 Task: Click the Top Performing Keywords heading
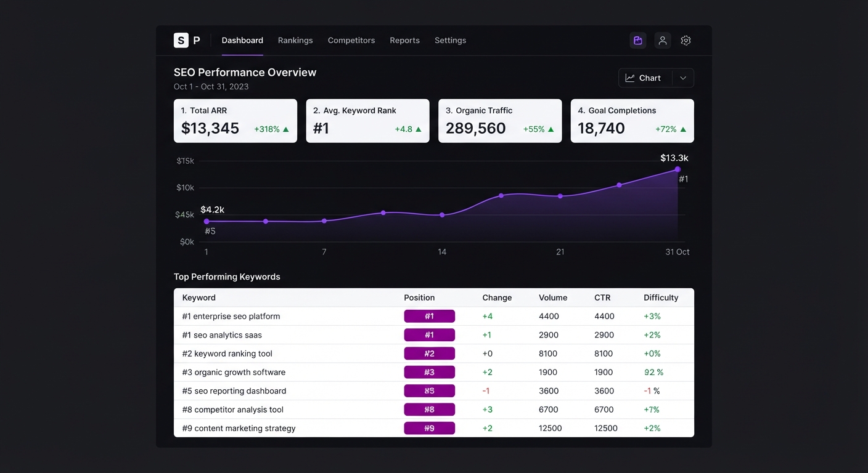click(x=227, y=277)
